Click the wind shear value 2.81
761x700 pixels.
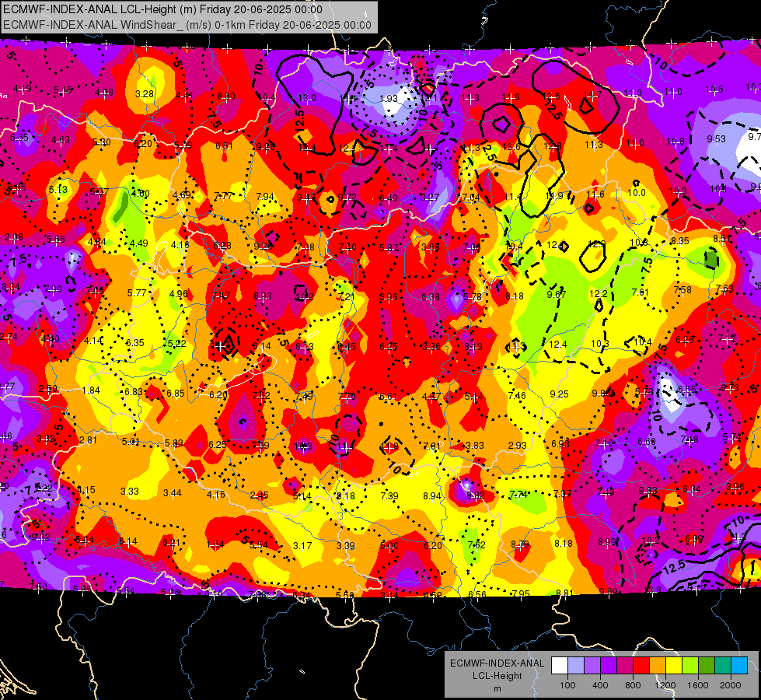pyautogui.click(x=88, y=439)
